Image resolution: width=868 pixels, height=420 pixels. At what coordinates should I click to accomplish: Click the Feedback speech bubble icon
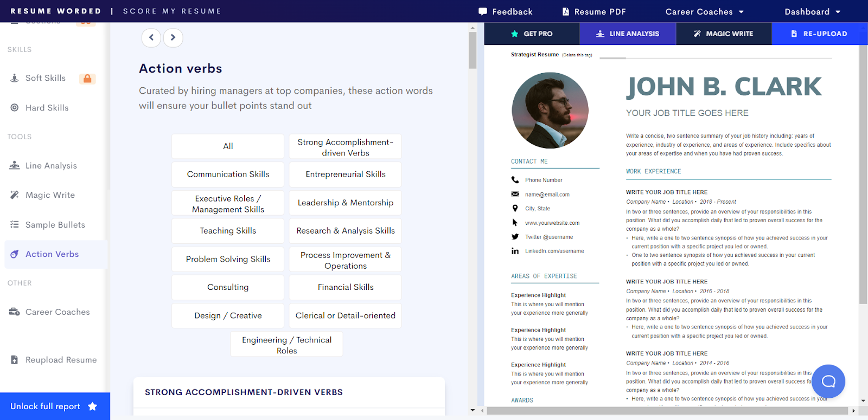pyautogui.click(x=483, y=11)
